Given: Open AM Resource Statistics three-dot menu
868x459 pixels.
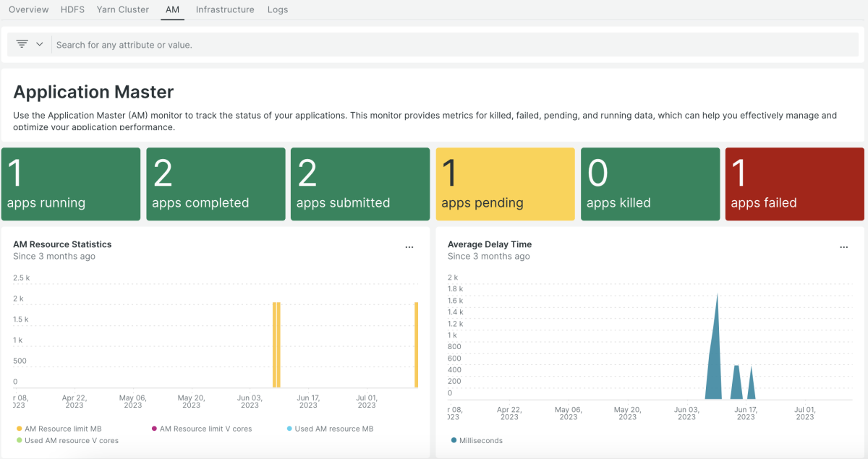Looking at the screenshot, I should click(x=409, y=247).
